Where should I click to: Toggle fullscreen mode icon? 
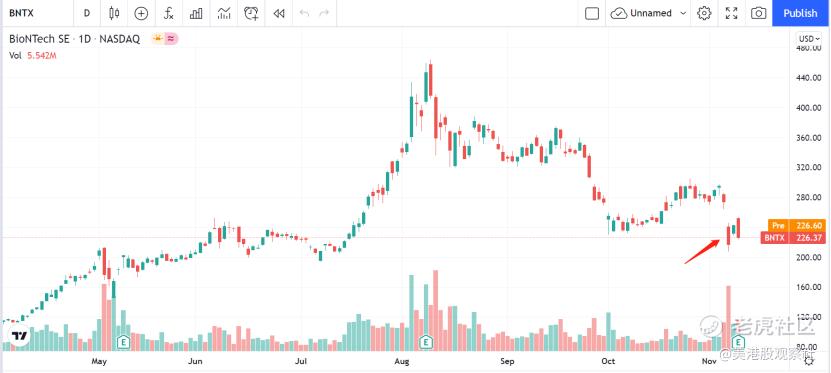[x=731, y=13]
